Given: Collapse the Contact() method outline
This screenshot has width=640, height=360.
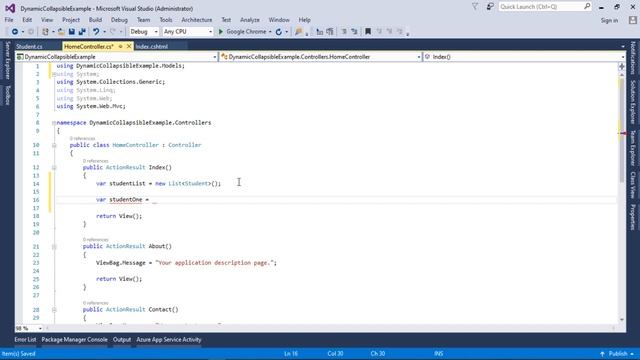Looking at the screenshot, I should pos(54,309).
